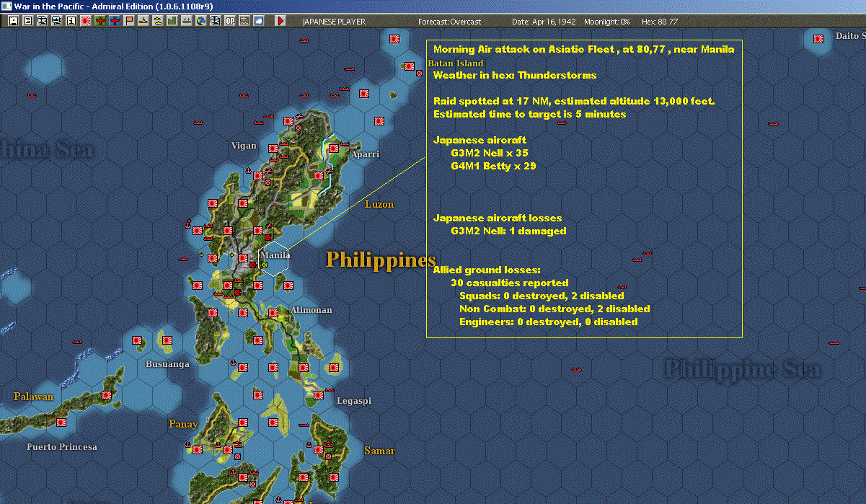This screenshot has width=866, height=504.
Task: Click the OP toolbar button
Action: click(x=230, y=21)
